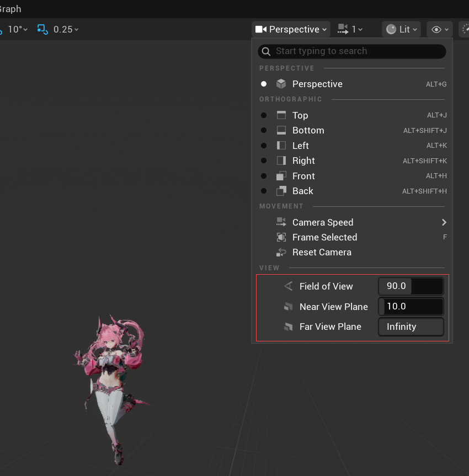Click the Lit sphere icon
Screen dimensions: 469x476
click(391, 29)
